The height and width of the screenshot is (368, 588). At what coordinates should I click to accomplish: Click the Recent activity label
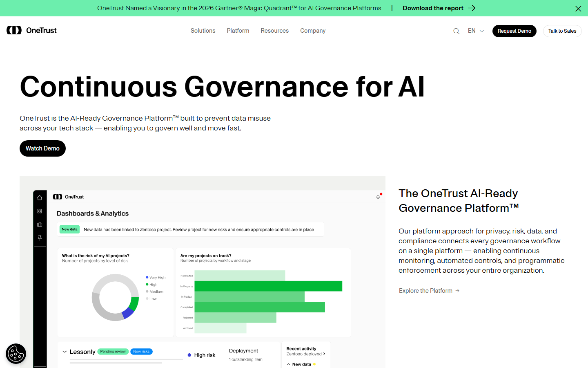point(301,349)
